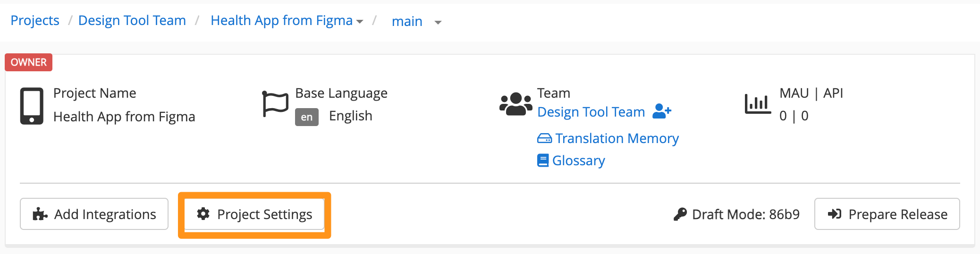Click the Base Language flag icon

[x=275, y=104]
